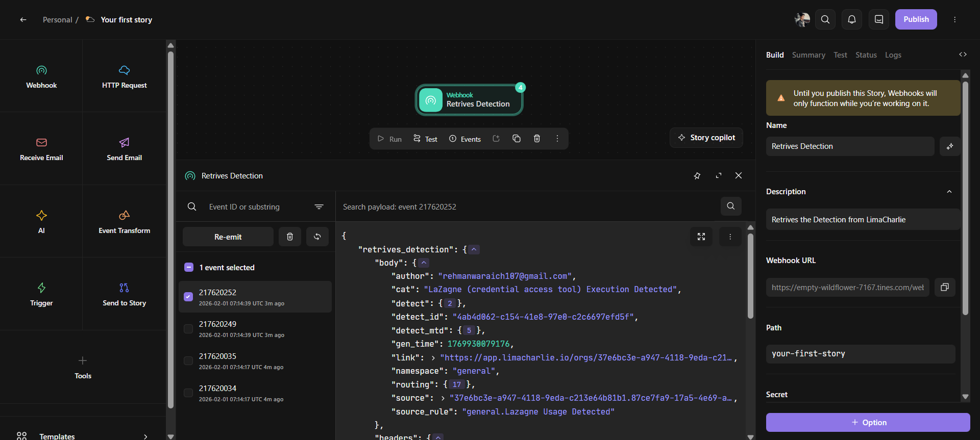980x440 pixels.
Task: Open payload viewer more options
Action: [730, 237]
